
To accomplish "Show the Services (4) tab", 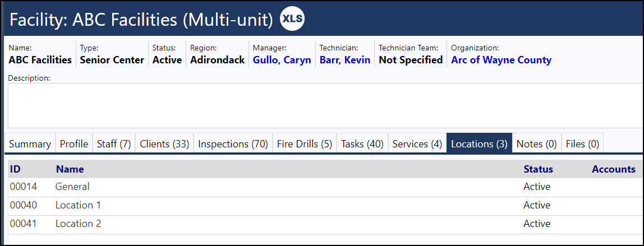I will click(417, 144).
